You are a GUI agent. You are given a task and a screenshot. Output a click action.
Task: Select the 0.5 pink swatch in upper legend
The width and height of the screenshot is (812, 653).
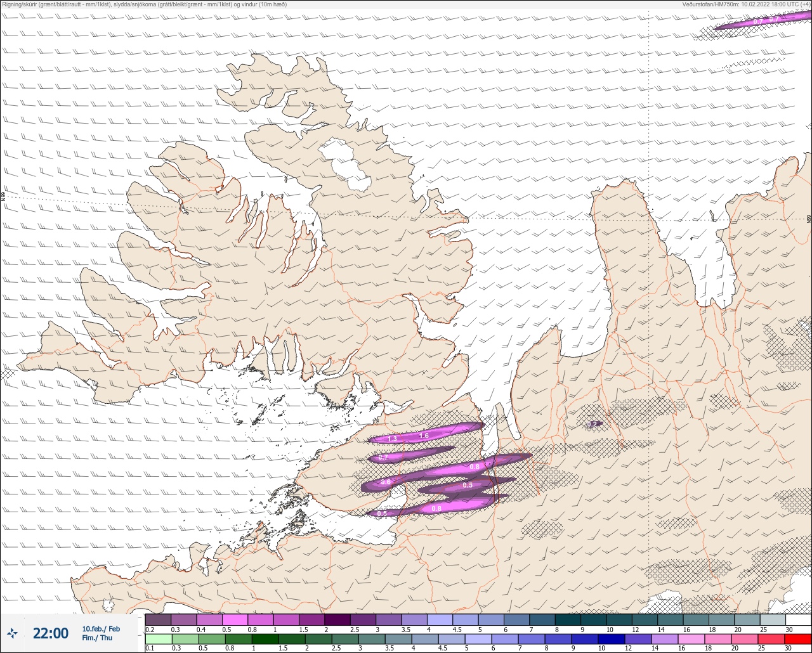pos(235,619)
